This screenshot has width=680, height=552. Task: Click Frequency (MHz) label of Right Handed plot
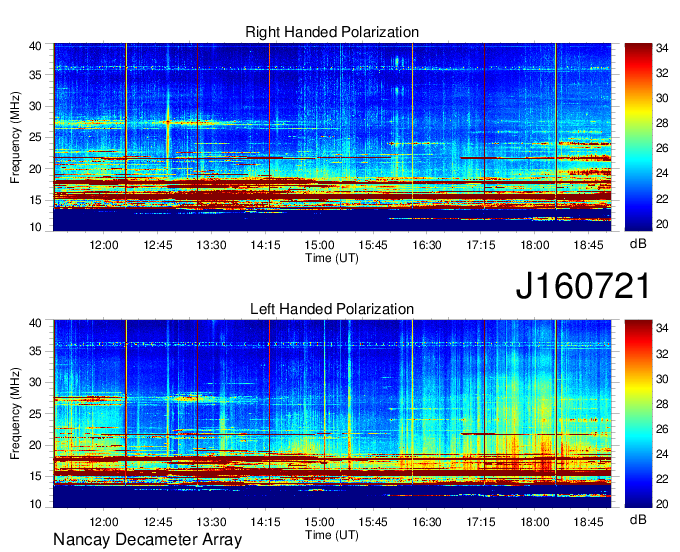click(x=15, y=137)
